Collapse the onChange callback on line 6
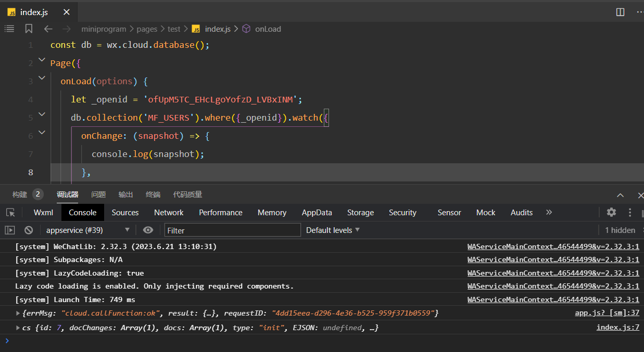 point(42,132)
